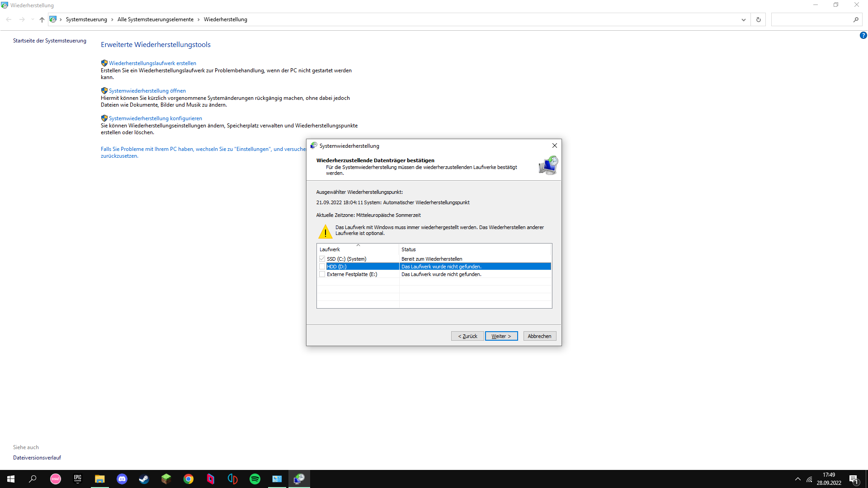Click the Weiter button

coord(501,336)
